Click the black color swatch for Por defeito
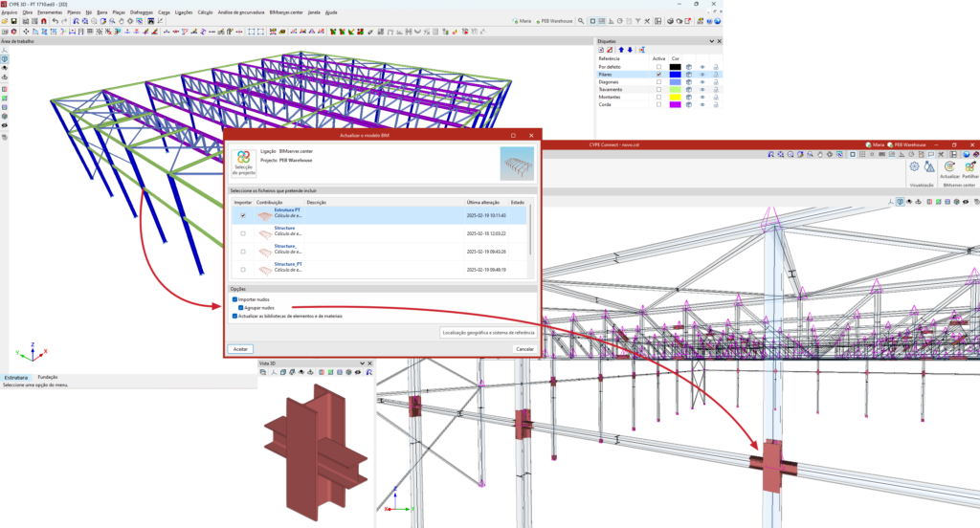980x528 pixels. (675, 67)
